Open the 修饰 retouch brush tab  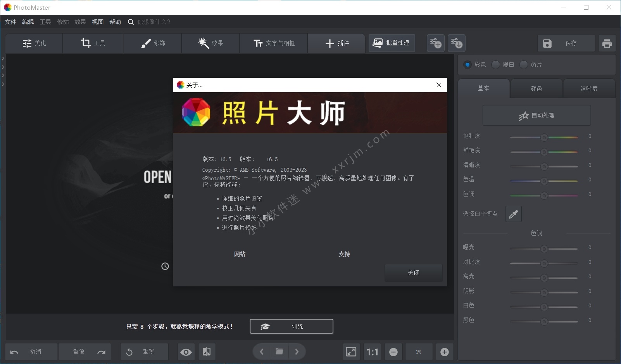[153, 43]
